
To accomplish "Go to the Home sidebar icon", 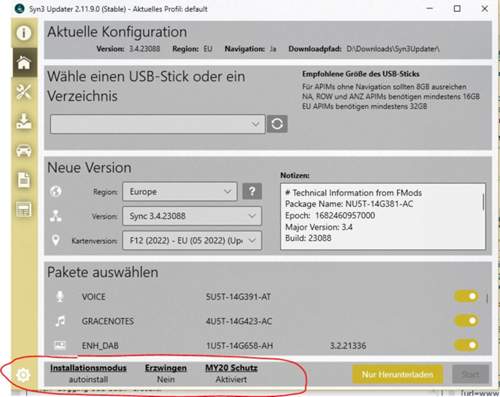I will click(24, 63).
